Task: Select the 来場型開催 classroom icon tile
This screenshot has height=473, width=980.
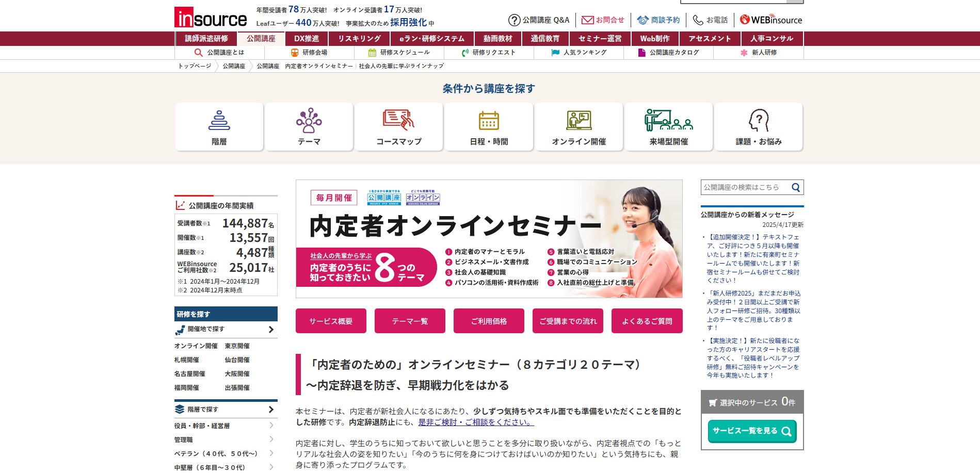Action: pos(669,127)
